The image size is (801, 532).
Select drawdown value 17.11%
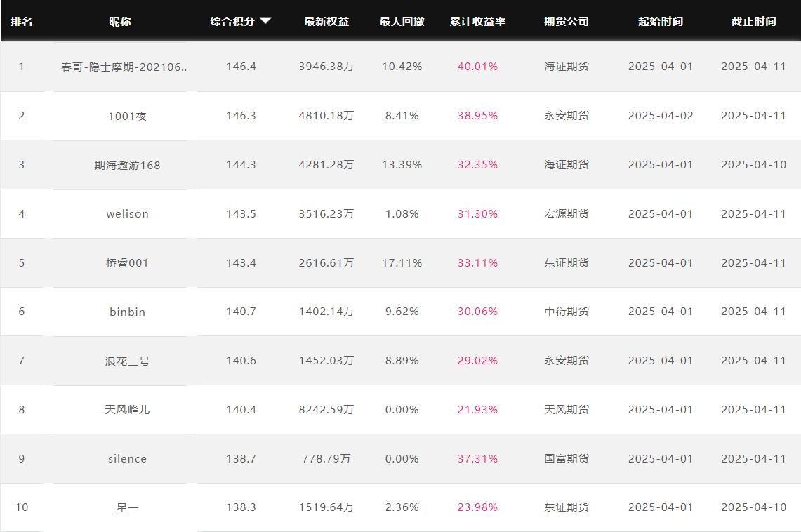[x=402, y=263]
